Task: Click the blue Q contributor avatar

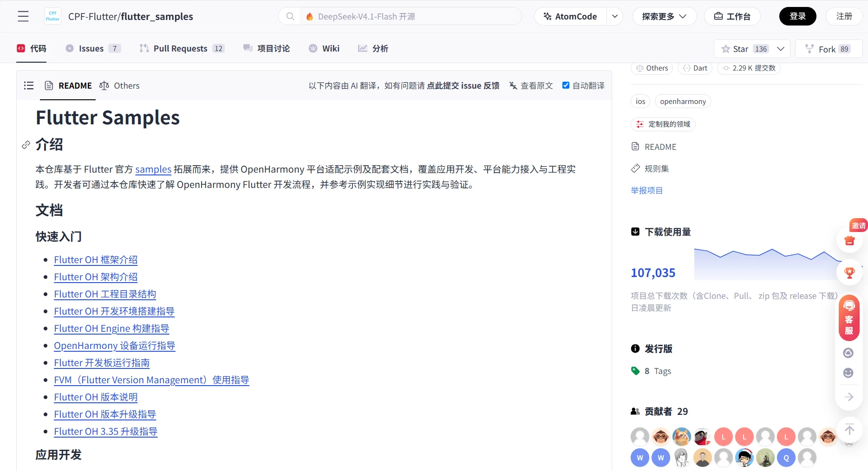Action: 786,458
